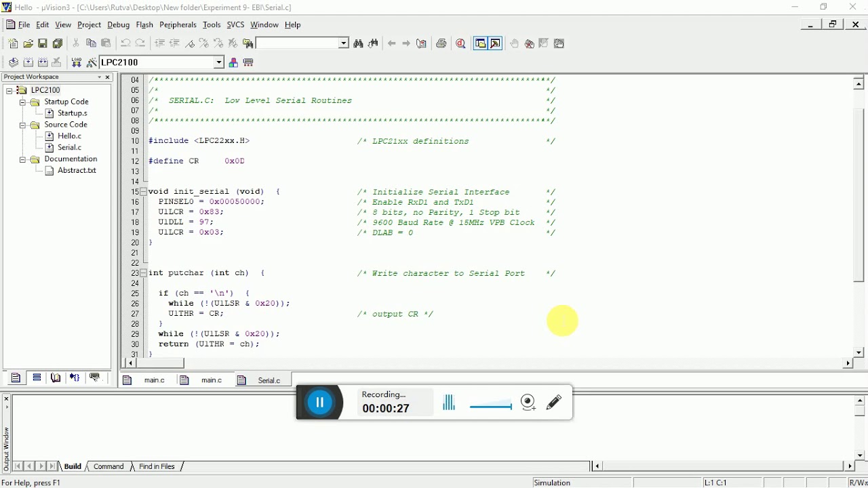
Task: Adjust the recorder volume slider
Action: click(490, 407)
